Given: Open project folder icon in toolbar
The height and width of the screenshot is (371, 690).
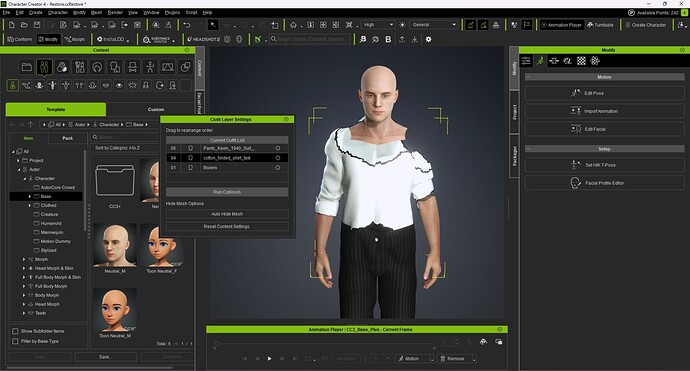Looking at the screenshot, I should [24, 25].
